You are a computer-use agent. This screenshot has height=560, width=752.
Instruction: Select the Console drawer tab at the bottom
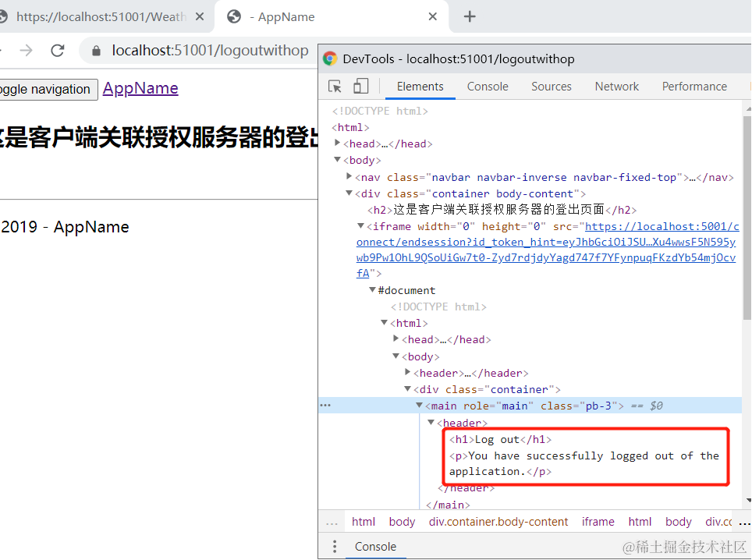coord(375,547)
